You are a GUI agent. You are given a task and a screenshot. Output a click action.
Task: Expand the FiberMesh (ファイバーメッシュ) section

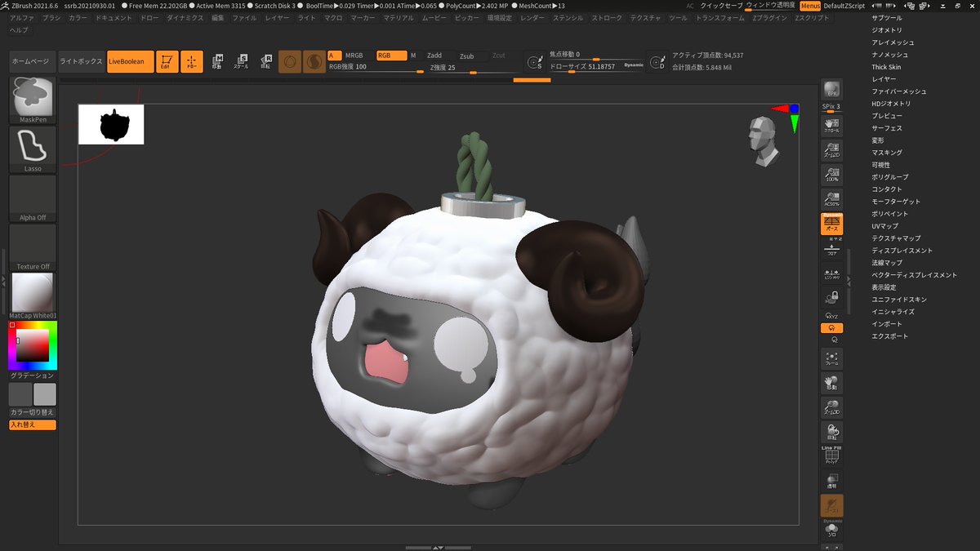[898, 91]
